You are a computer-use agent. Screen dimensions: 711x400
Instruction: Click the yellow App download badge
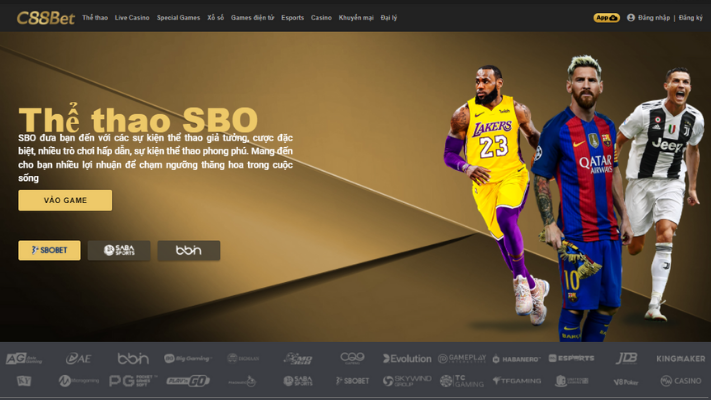[x=606, y=18]
